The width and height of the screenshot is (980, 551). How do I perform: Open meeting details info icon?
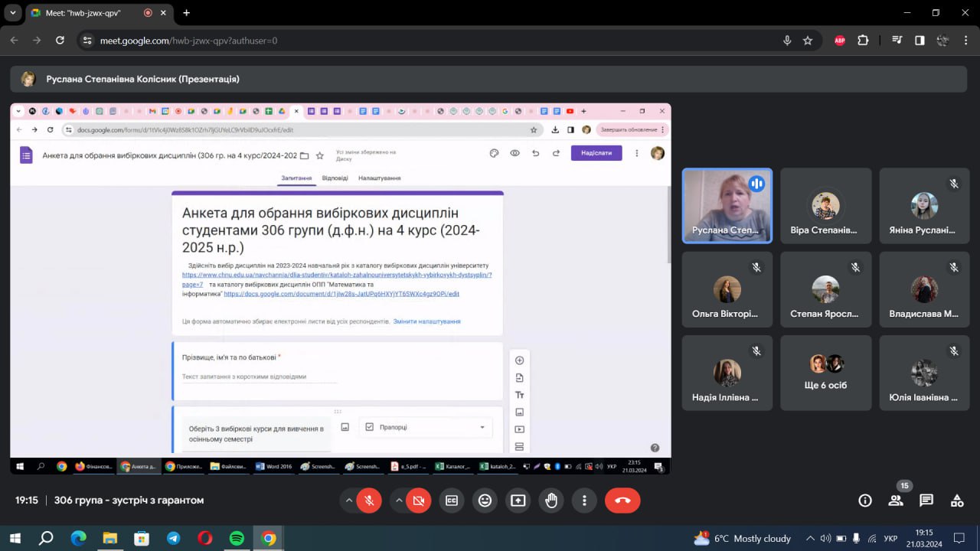[x=865, y=500]
